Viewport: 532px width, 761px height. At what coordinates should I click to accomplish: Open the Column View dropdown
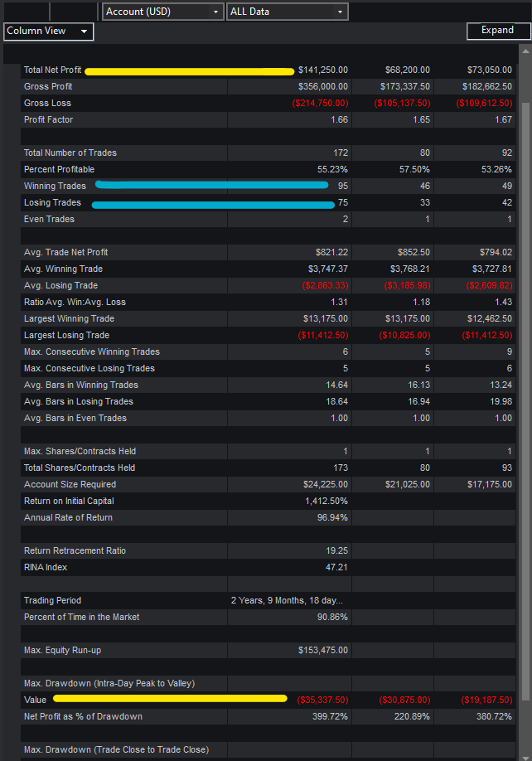pyautogui.click(x=48, y=32)
